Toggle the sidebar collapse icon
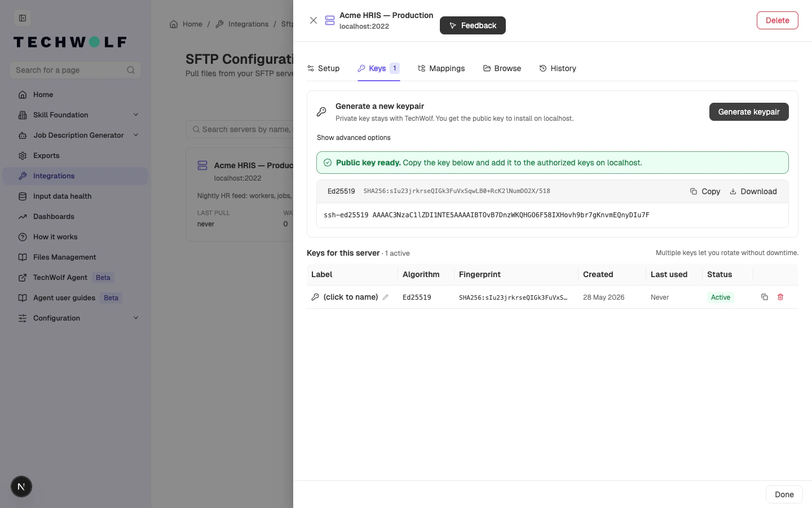 (x=23, y=18)
